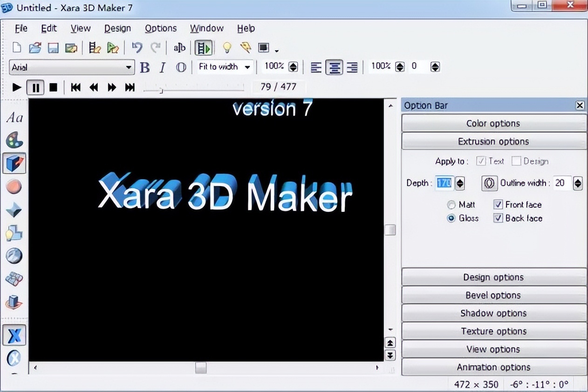This screenshot has height=392, width=588.
Task: Toggle italic text formatting
Action: click(x=162, y=68)
